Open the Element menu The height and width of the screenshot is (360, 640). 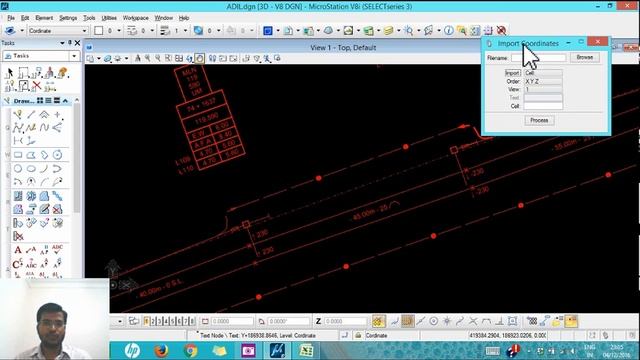(44, 18)
